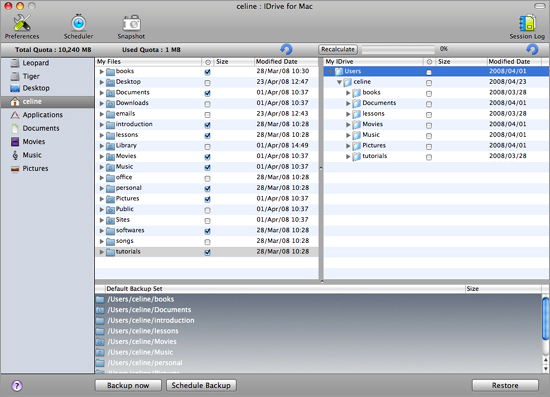Click the My IDrive column header
Image resolution: width=550 pixels, height=397 pixels.
pos(373,62)
